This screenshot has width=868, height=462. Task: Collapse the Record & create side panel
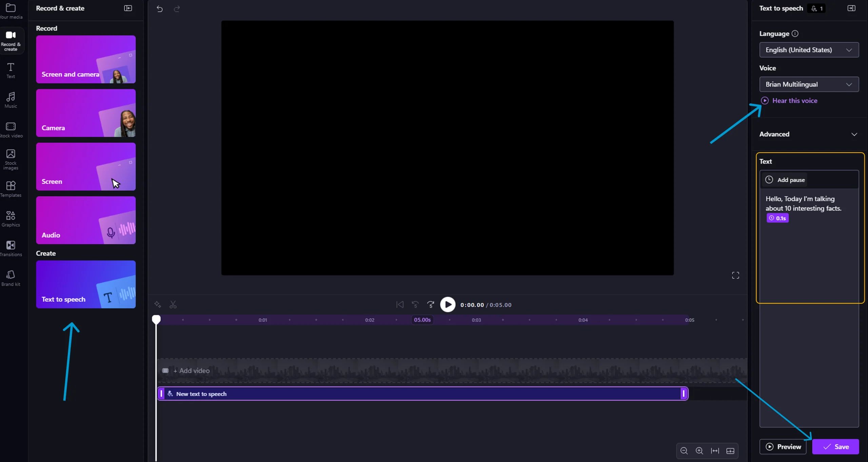click(128, 8)
